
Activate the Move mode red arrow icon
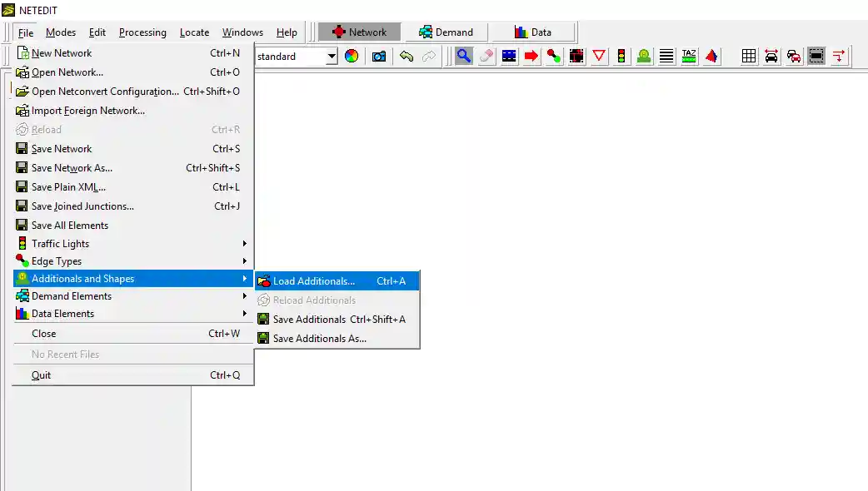tap(531, 56)
